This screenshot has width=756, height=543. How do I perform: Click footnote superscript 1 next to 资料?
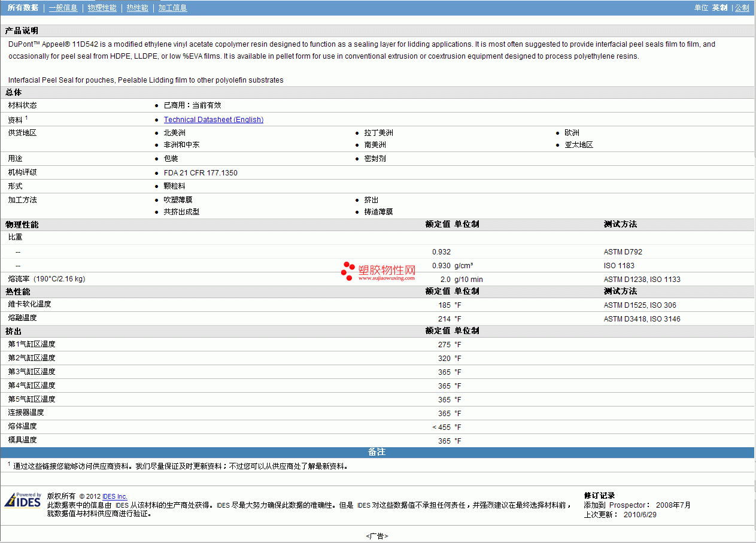[x=26, y=118]
